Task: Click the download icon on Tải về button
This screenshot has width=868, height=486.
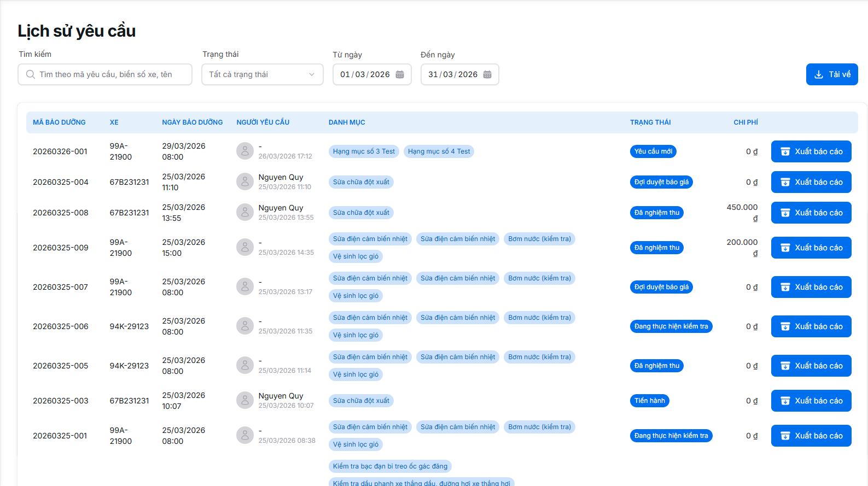Action: 819,74
